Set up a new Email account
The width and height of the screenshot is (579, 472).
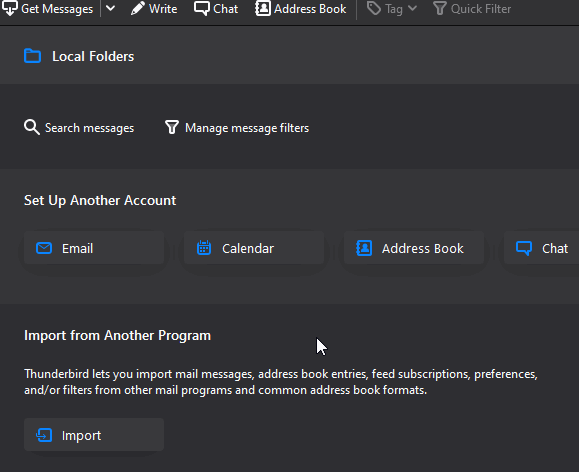(94, 248)
